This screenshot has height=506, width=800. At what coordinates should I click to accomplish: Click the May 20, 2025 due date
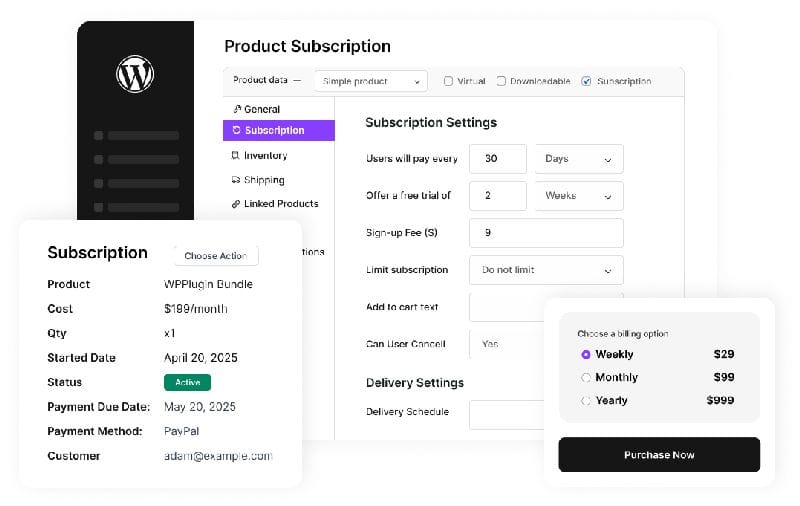pyautogui.click(x=199, y=407)
